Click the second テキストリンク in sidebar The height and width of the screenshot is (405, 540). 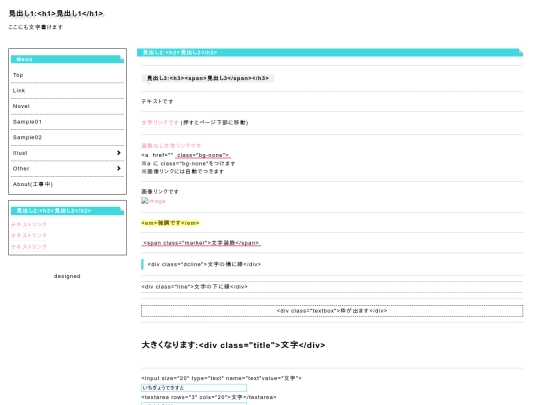coord(29,236)
